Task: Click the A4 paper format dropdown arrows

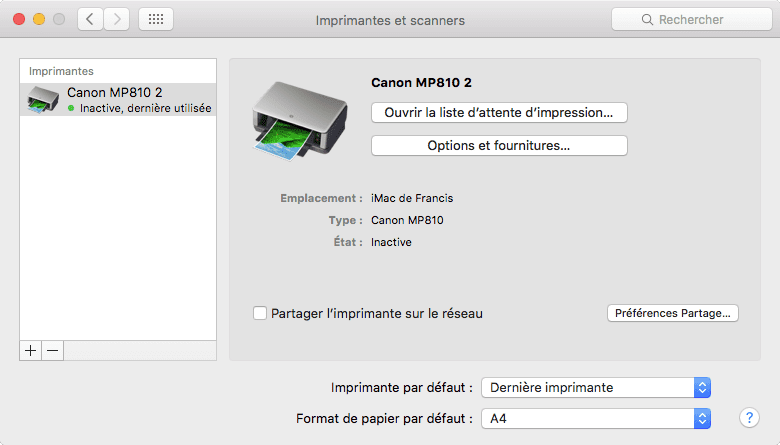Action: [702, 419]
